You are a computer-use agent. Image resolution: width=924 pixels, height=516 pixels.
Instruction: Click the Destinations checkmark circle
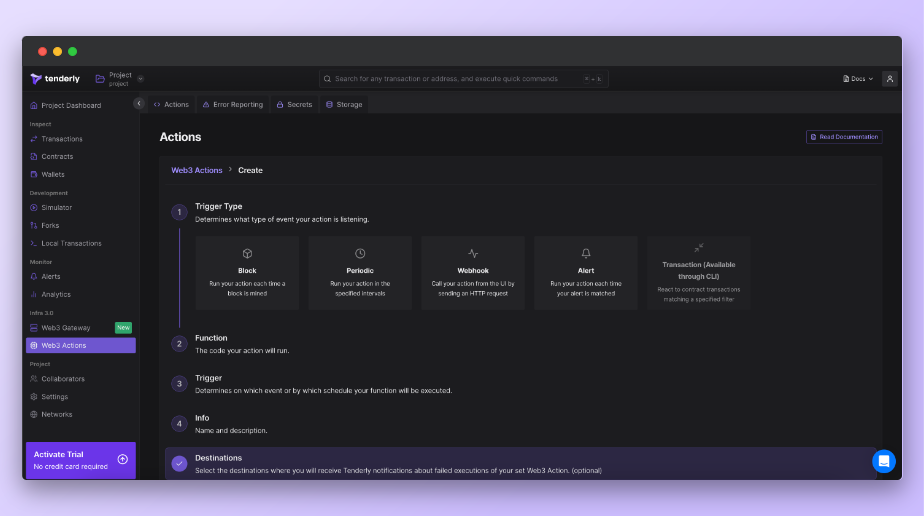click(179, 464)
